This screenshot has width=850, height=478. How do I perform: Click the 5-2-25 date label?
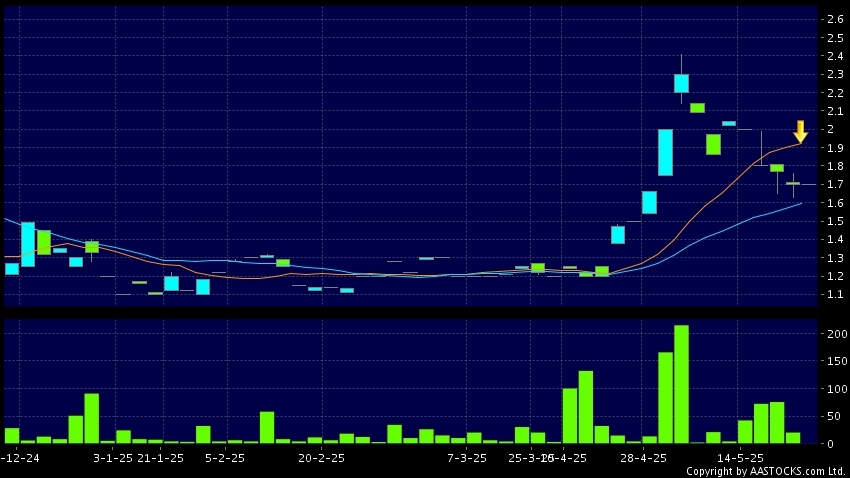click(x=225, y=458)
